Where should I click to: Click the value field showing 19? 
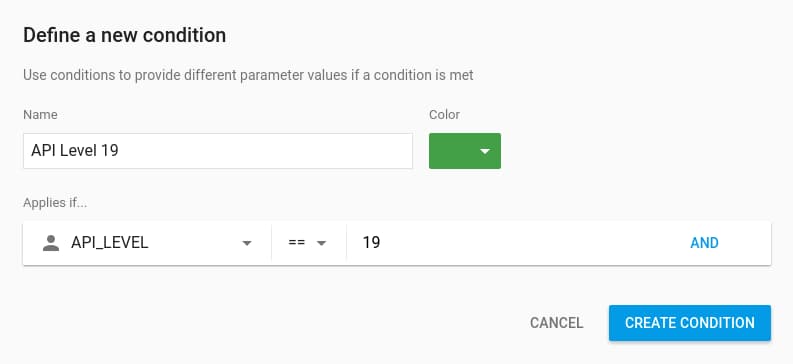tap(515, 243)
